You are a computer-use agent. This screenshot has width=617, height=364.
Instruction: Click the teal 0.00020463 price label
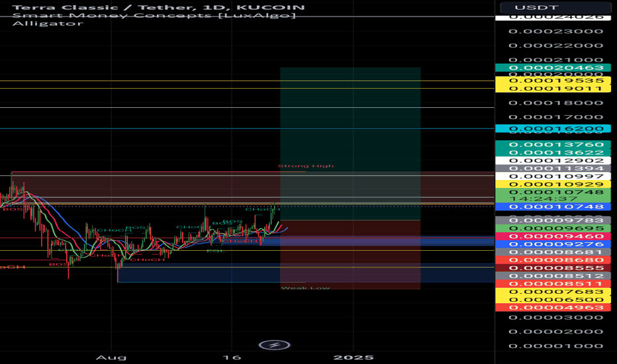pos(553,68)
